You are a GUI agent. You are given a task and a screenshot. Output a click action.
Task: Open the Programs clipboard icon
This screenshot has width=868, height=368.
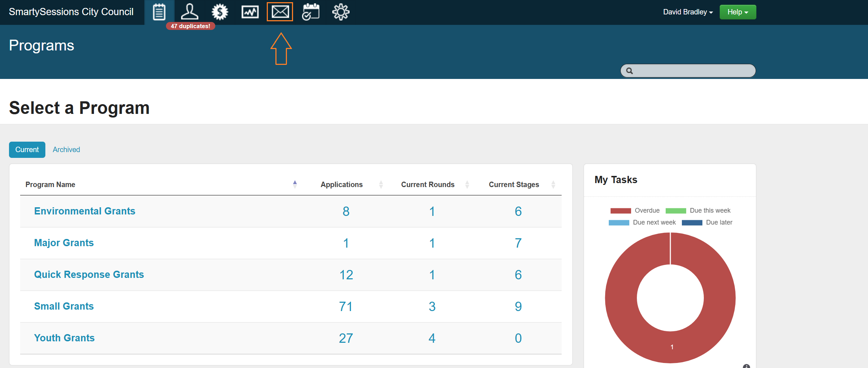159,12
